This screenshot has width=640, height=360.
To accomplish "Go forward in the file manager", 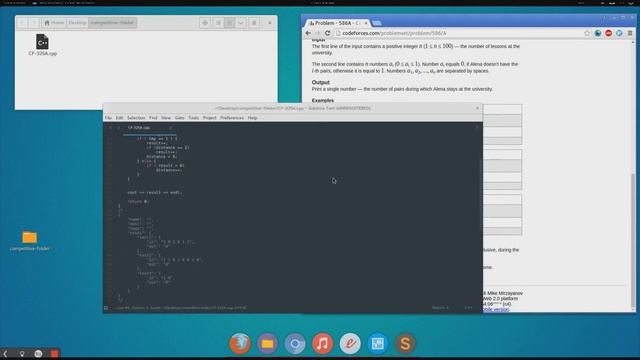I will point(34,23).
